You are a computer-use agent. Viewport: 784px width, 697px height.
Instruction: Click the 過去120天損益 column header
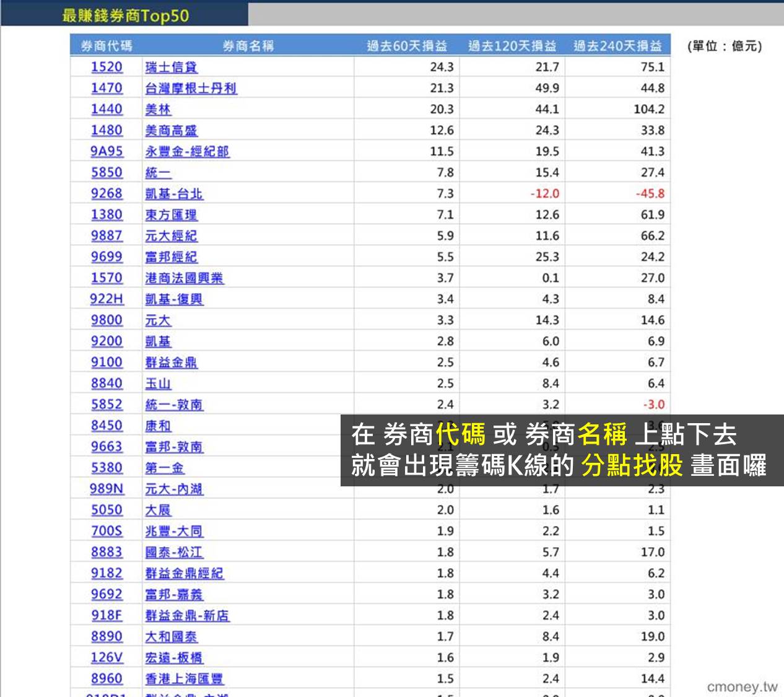point(512,45)
